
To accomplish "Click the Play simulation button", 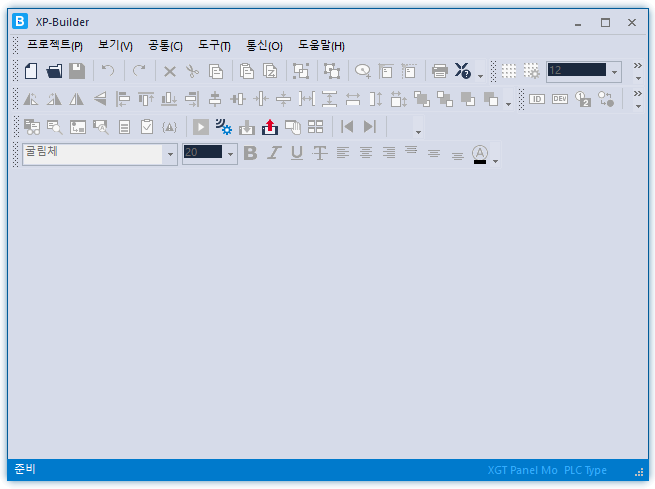I will pyautogui.click(x=201, y=127).
